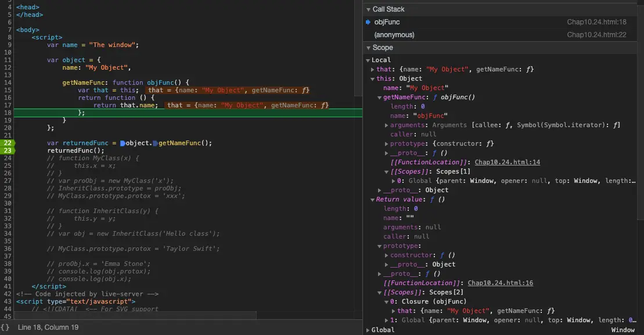Select the (anonymous) call stack frame
This screenshot has height=335, width=644.
point(500,35)
